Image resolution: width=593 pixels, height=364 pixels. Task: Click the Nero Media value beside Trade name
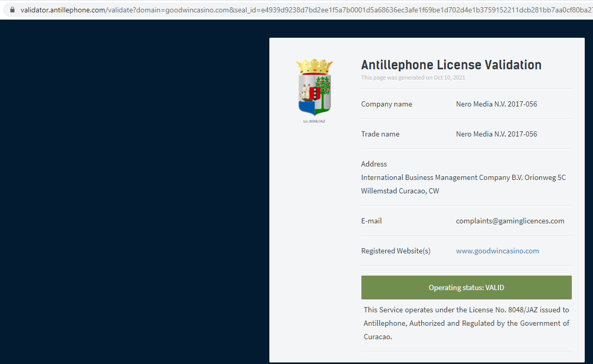pyautogui.click(x=496, y=134)
